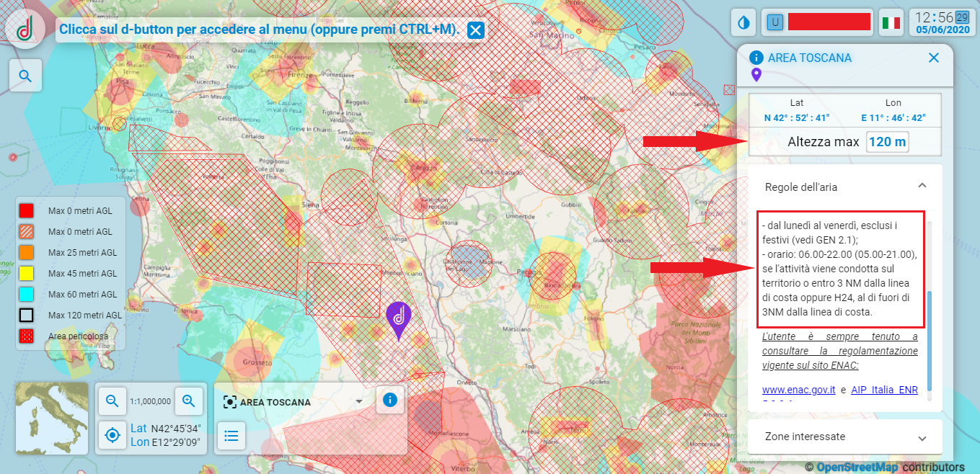This screenshot has height=474, width=980.
Task: Click the redacted username field in the top bar
Action: pyautogui.click(x=829, y=22)
